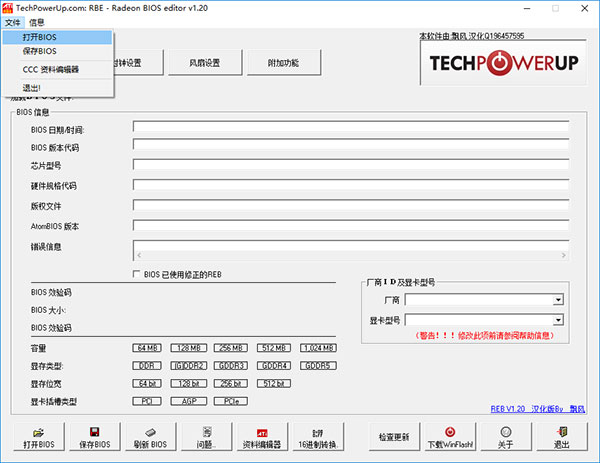Click the 下载WinFlash download button
The height and width of the screenshot is (463, 600).
coord(449,437)
